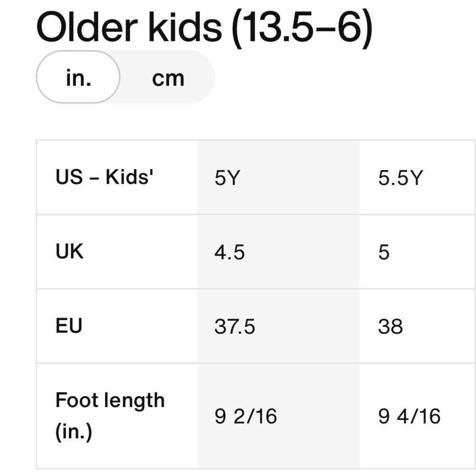This screenshot has width=476, height=476.
Task: Select the Foot length (in.) row label
Action: (x=110, y=416)
